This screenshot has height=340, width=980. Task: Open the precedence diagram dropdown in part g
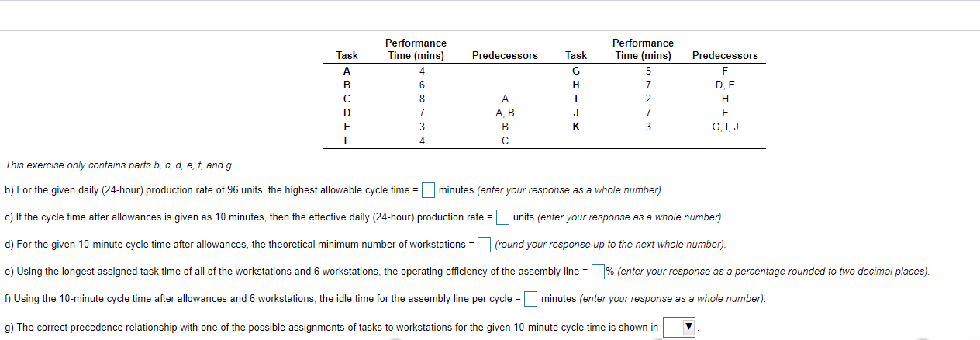click(679, 327)
